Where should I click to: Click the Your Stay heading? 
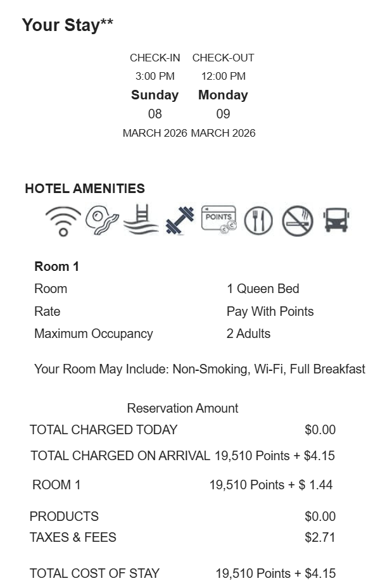(68, 25)
